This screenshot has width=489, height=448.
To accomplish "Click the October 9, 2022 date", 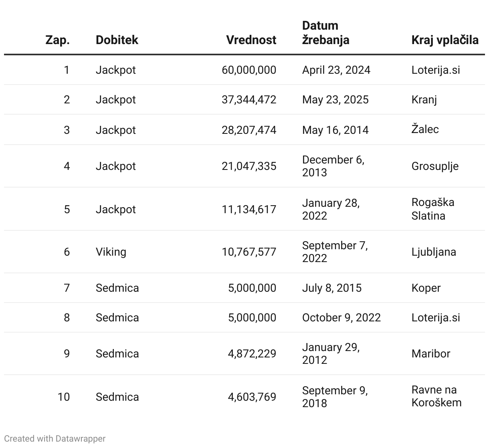I will click(x=341, y=318).
